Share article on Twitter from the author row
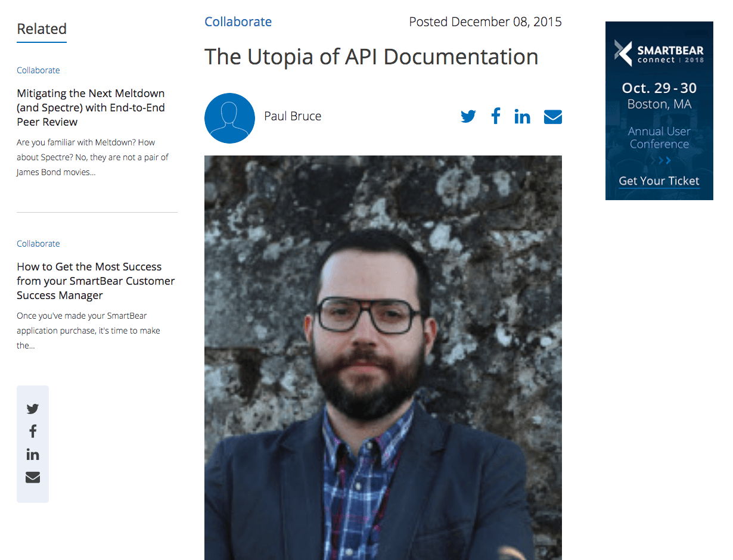 [468, 116]
